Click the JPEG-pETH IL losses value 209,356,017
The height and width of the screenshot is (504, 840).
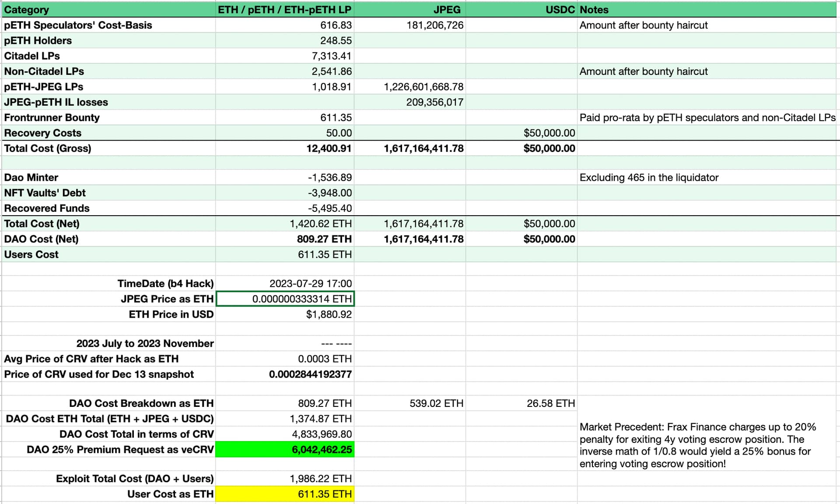409,102
